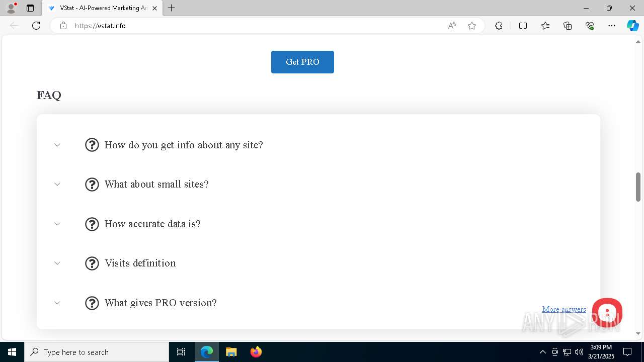Open the tab actions menu icon

coord(30,8)
